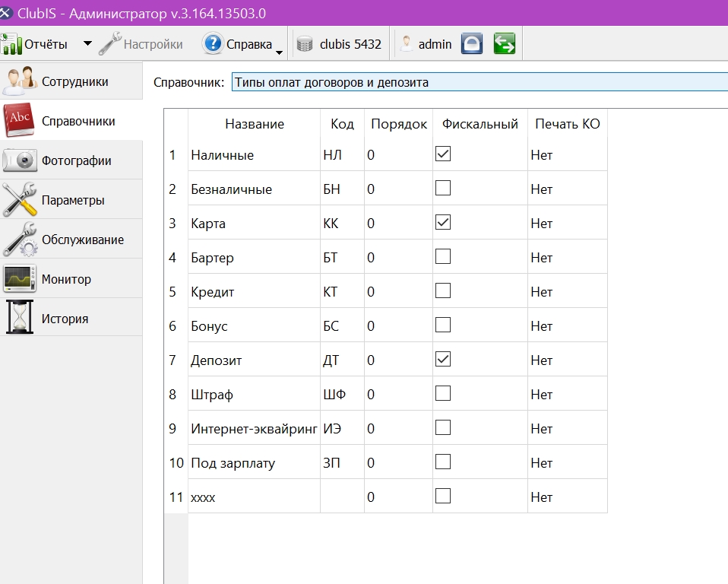Click the admin user label
The width and height of the screenshot is (728, 584).
pyautogui.click(x=435, y=44)
